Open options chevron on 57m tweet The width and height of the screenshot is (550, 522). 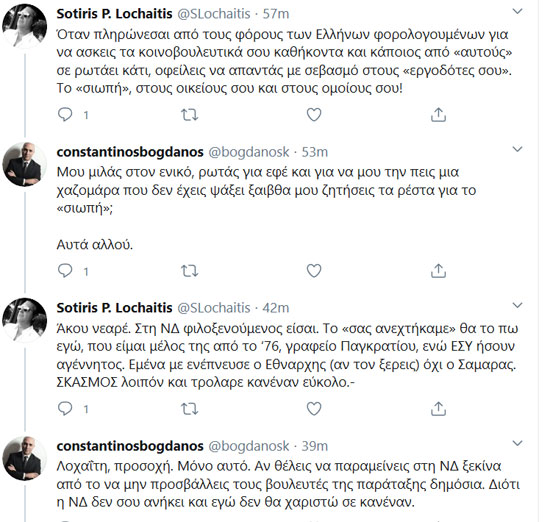(517, 12)
